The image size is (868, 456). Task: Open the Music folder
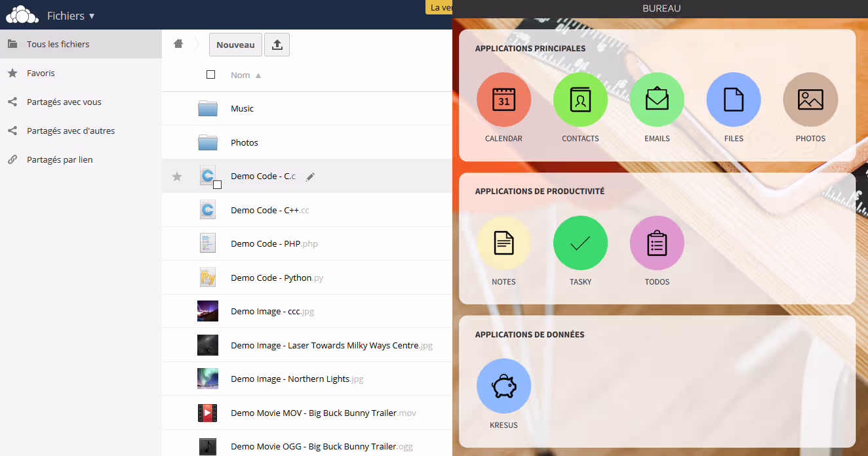click(242, 109)
